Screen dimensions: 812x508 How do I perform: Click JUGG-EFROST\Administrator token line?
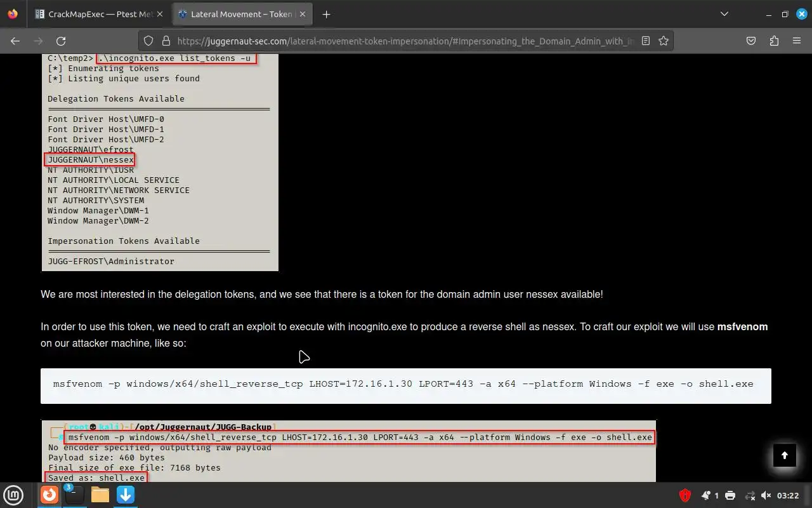tap(111, 261)
